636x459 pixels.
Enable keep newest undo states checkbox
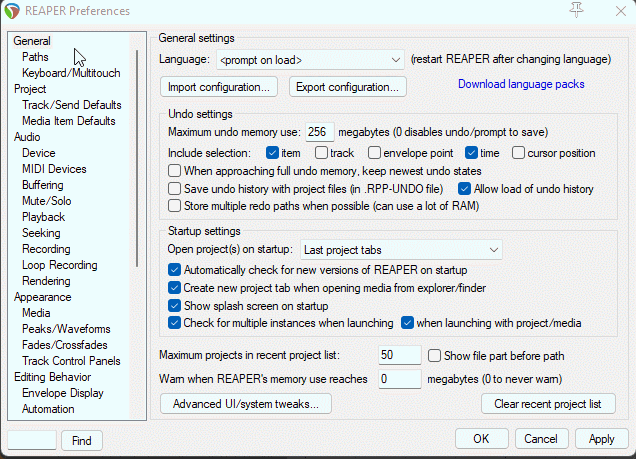coord(174,171)
